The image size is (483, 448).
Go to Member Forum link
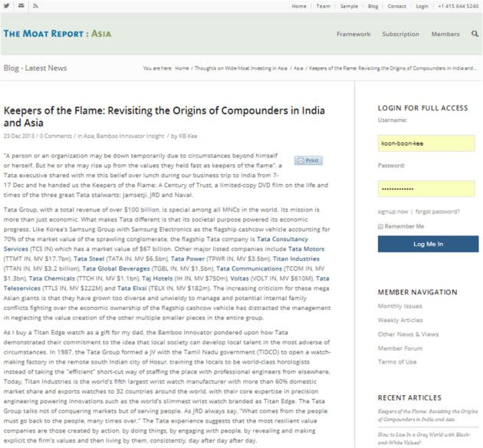click(399, 348)
